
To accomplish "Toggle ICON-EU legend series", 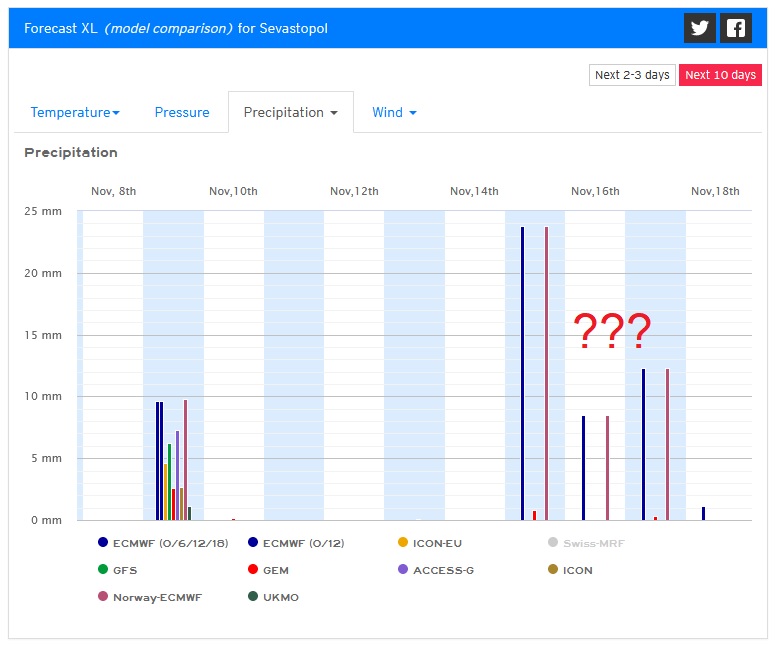I will point(430,543).
